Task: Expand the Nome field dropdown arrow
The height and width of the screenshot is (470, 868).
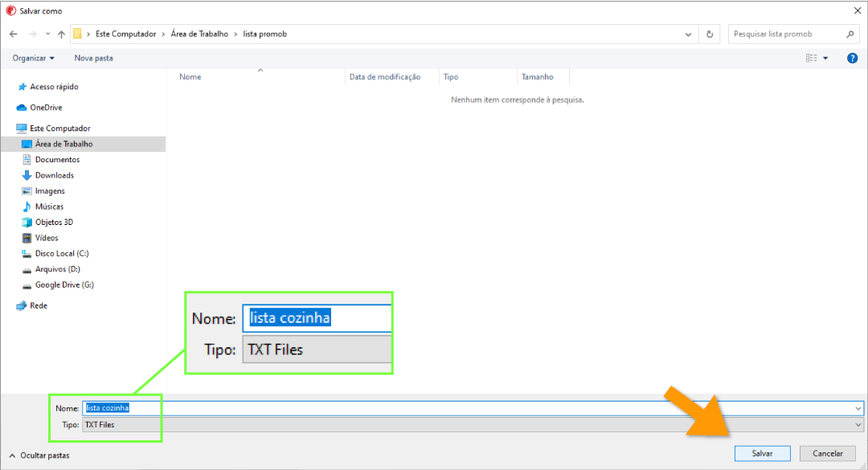Action: click(858, 409)
